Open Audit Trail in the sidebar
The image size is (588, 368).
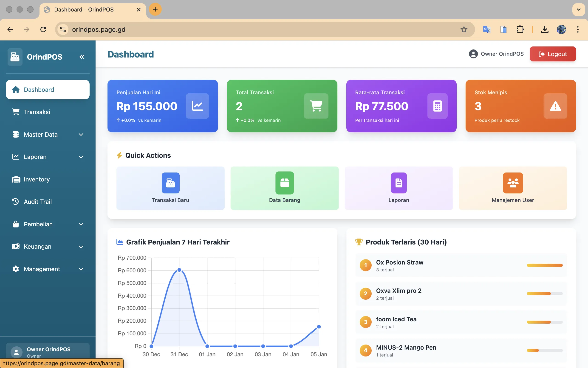click(x=48, y=201)
